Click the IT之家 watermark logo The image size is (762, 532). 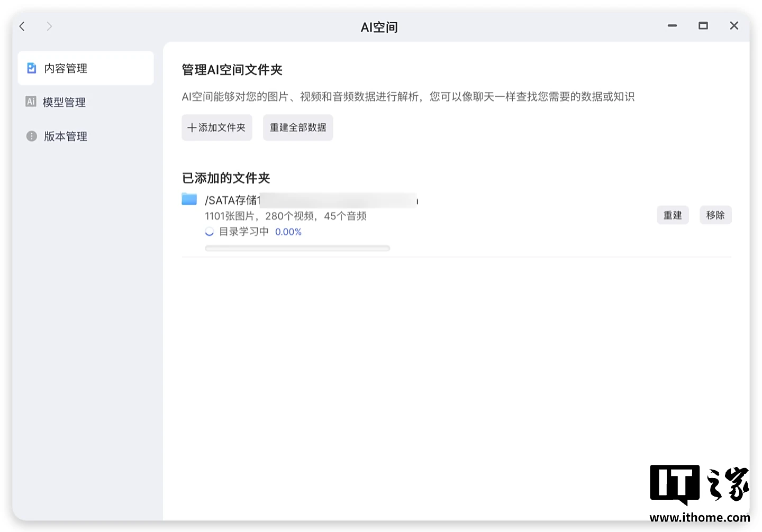[x=699, y=493]
